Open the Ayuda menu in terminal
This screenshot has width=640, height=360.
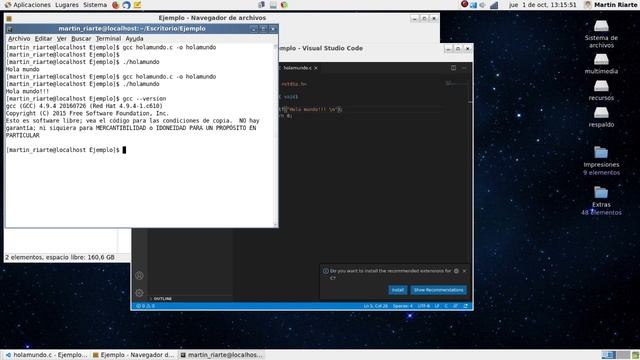tap(134, 38)
